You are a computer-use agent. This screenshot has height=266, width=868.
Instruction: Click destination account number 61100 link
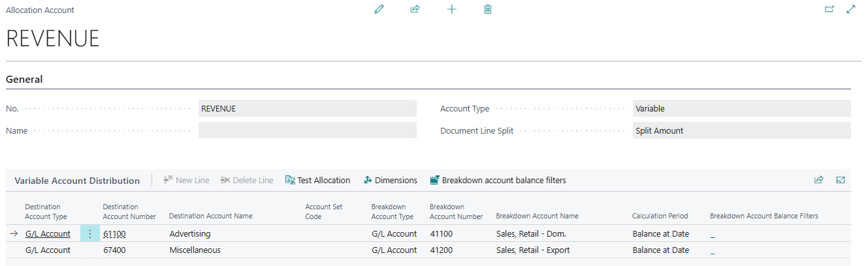(x=114, y=233)
